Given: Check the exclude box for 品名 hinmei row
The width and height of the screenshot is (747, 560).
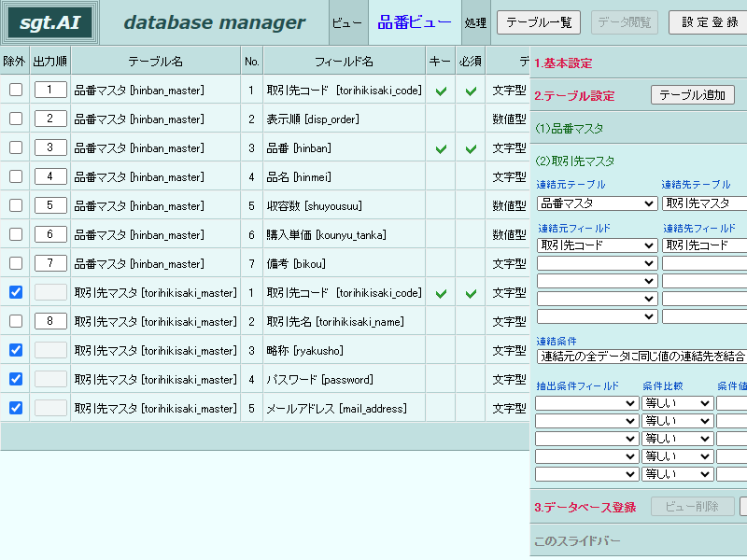Looking at the screenshot, I should click(16, 176).
